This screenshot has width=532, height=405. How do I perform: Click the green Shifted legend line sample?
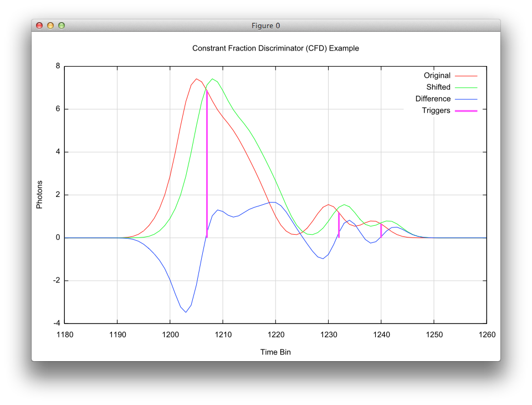coord(467,87)
